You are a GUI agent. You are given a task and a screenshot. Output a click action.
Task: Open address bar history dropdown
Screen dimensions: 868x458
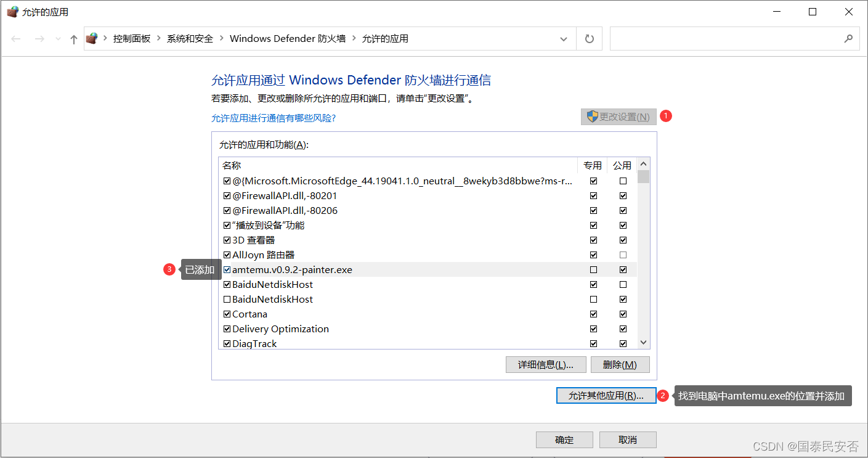[x=564, y=39]
